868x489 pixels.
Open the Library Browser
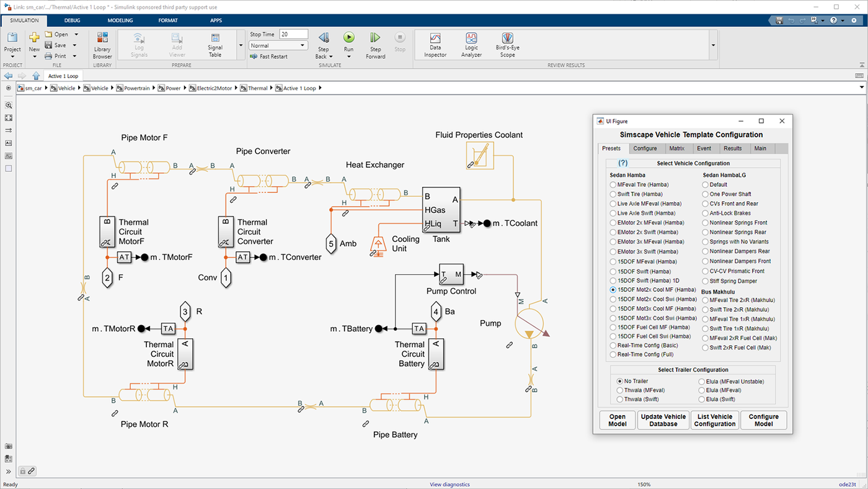coord(102,45)
